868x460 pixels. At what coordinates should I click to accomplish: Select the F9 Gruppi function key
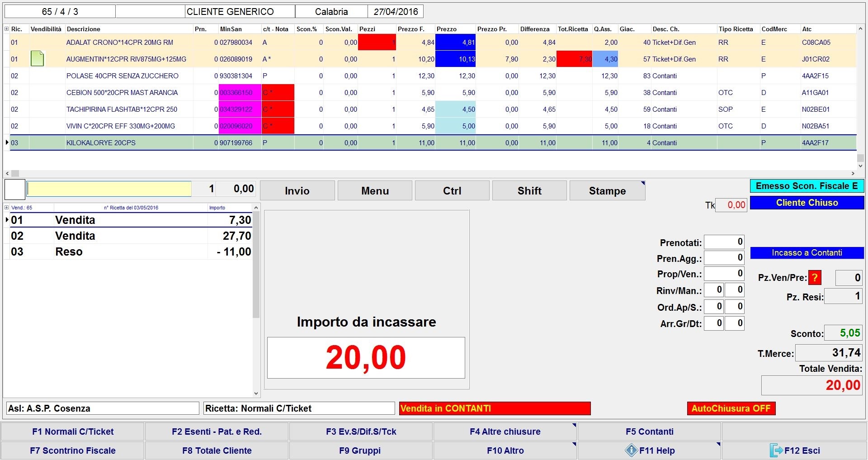[360, 451]
